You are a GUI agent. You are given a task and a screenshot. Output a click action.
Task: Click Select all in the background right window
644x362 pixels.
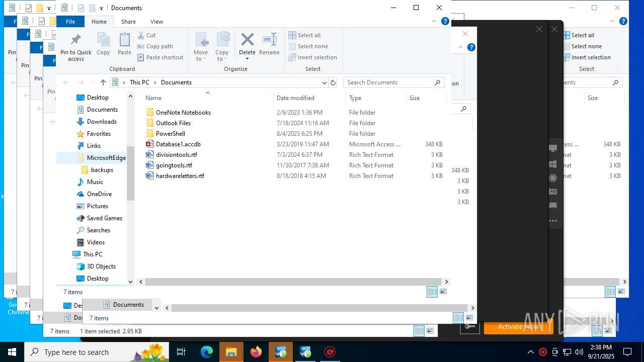(583, 35)
